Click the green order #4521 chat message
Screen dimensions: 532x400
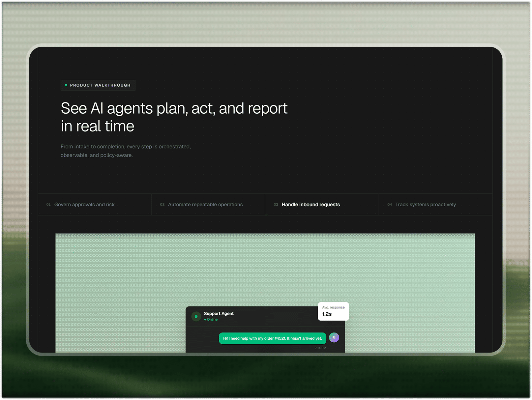click(273, 338)
